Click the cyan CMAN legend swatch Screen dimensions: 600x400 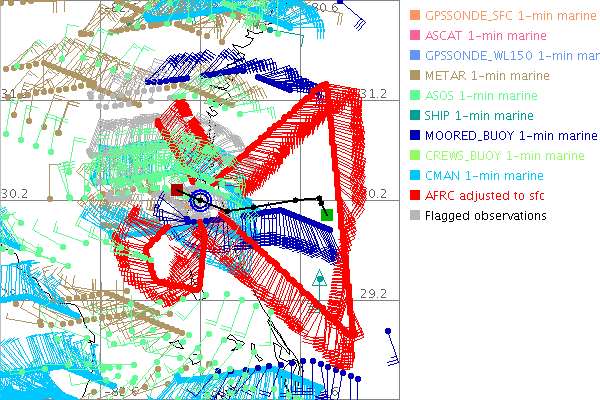pos(414,175)
